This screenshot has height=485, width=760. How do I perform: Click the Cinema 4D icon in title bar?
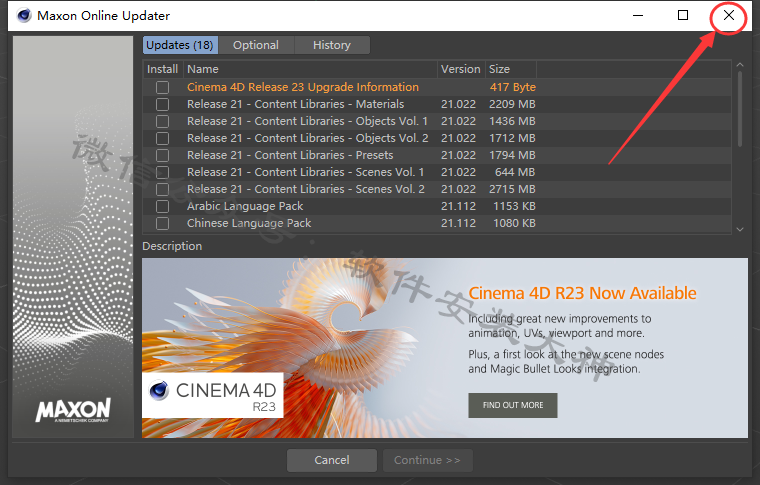tap(24, 16)
